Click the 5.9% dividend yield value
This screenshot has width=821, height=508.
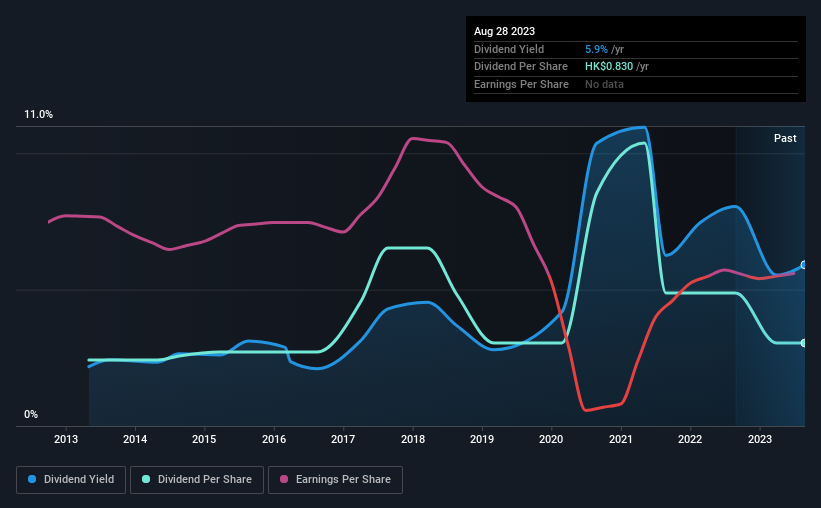(596, 49)
